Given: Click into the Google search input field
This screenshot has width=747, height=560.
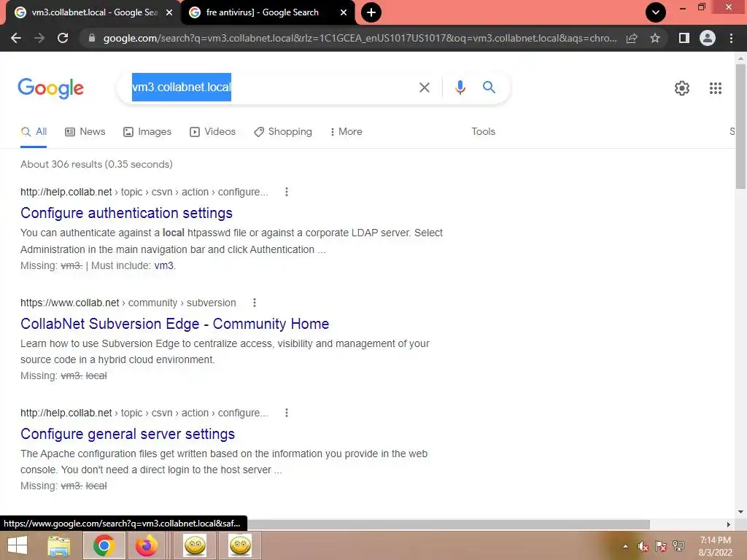Looking at the screenshot, I should (x=271, y=87).
